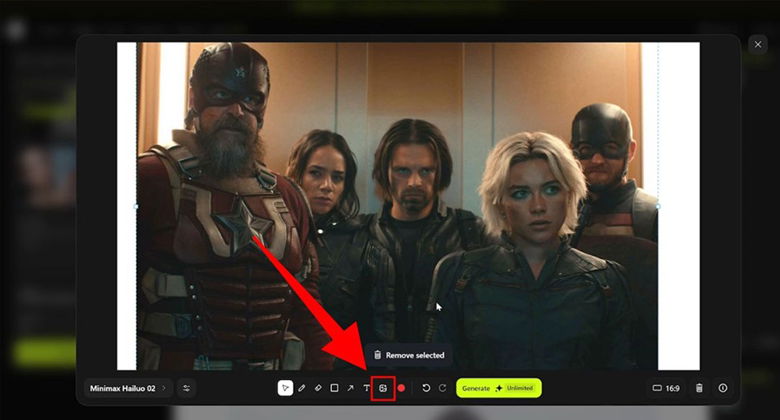The width and height of the screenshot is (780, 420).
Task: Select the cursor selection tool
Action: coord(285,388)
